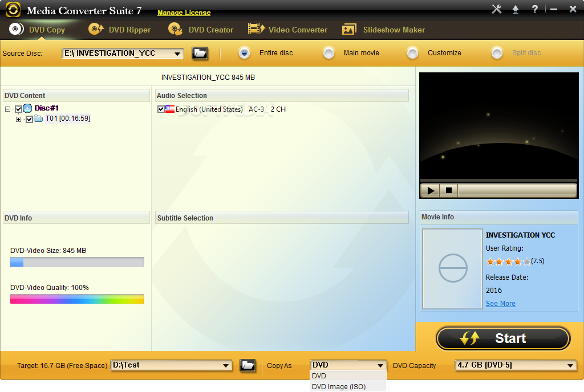Select the Entire disc radio button
This screenshot has width=584, height=392.
point(244,53)
